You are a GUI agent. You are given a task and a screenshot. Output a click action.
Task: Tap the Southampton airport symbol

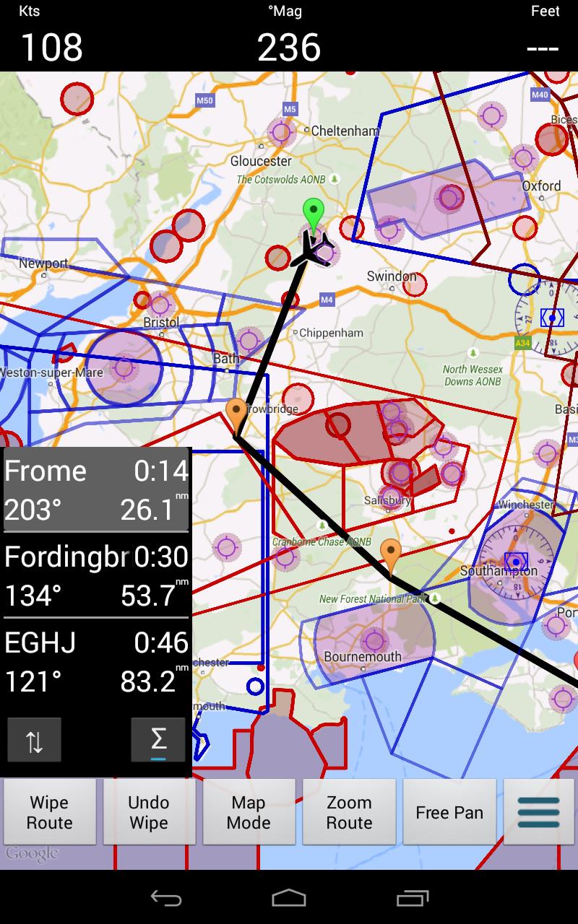515,562
